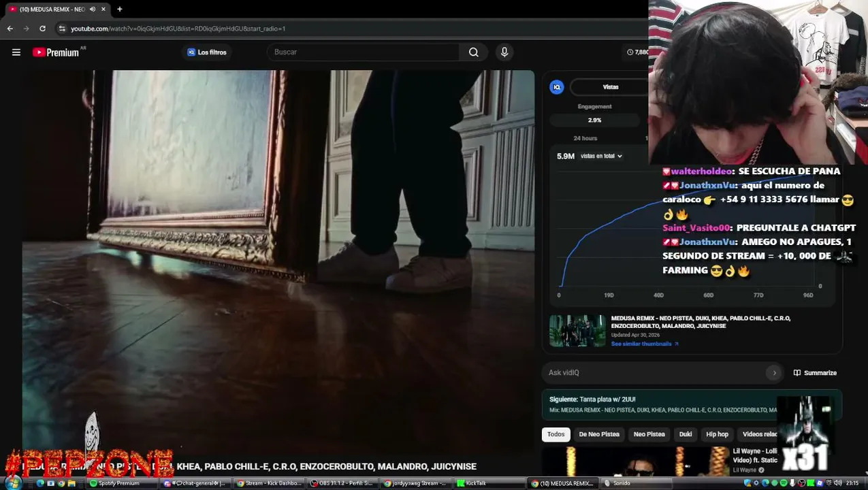Submit Ask vidIQ with arrow button
This screenshot has width=868, height=490.
click(x=774, y=372)
